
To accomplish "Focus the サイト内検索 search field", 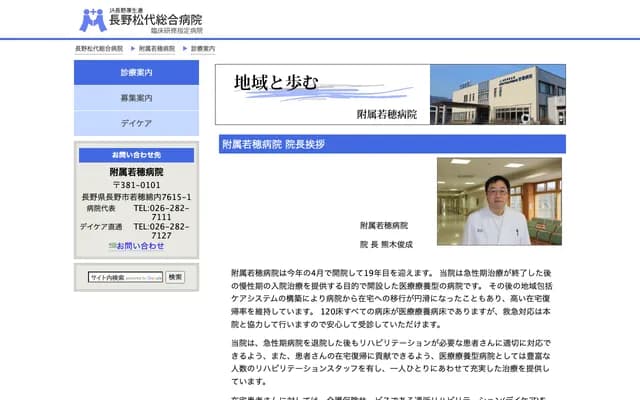I will click(x=125, y=277).
